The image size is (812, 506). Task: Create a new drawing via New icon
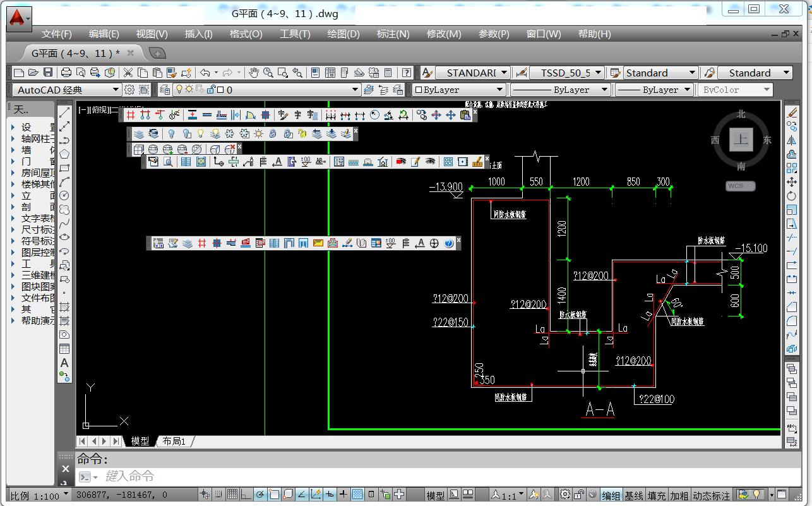click(19, 73)
